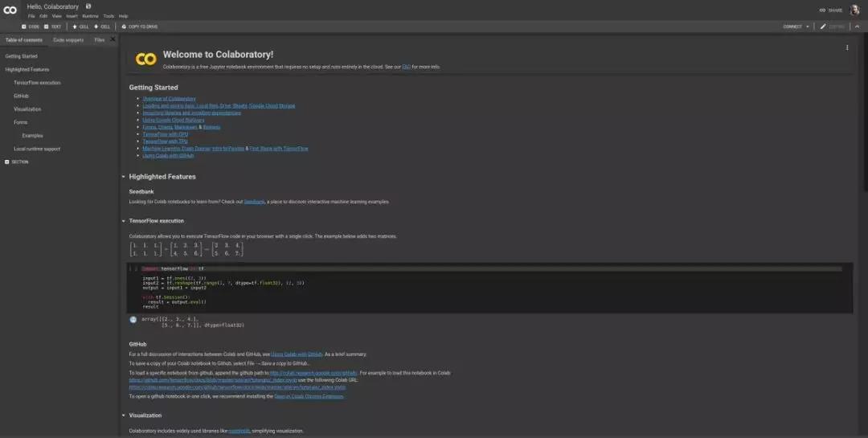The height and width of the screenshot is (438, 868).
Task: Add a new code cell with CODE
Action: (x=31, y=27)
